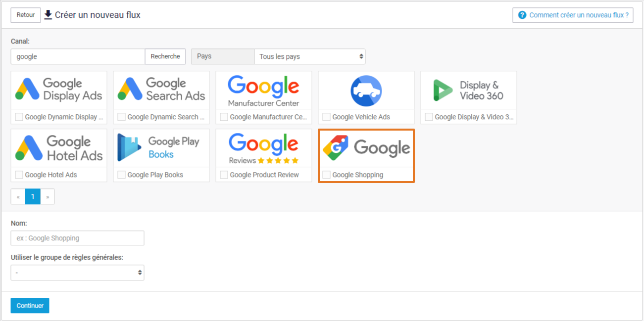Click the Display & Video 360 logo
Screen dimensions: 644x321
[468, 91]
